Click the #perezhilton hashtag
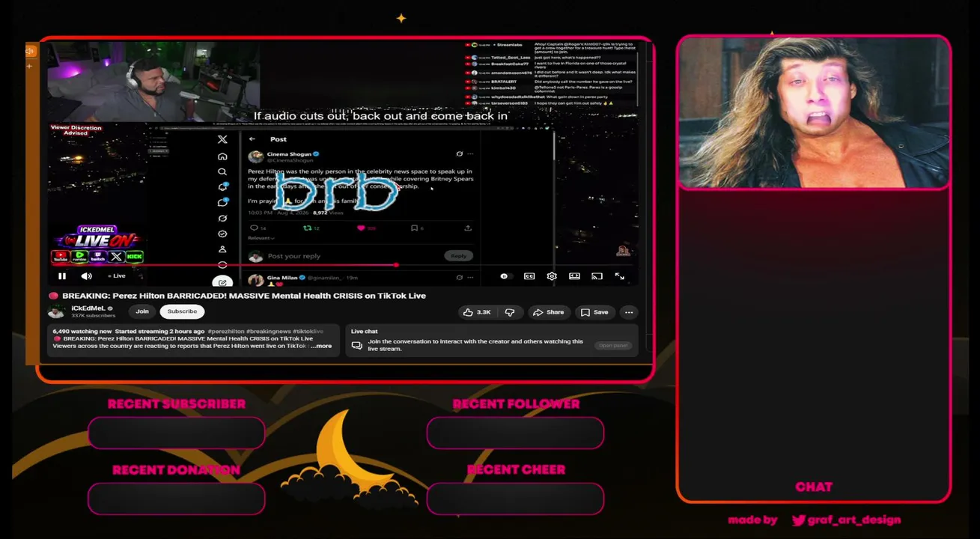 point(226,331)
